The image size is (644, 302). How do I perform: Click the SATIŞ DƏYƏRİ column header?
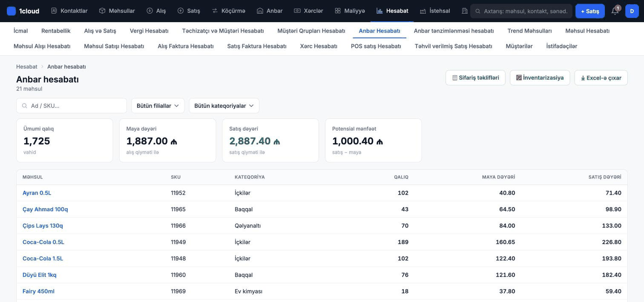605,177
